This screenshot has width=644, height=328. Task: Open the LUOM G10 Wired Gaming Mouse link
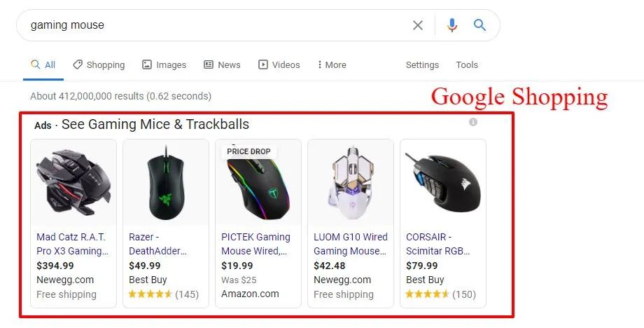[350, 244]
